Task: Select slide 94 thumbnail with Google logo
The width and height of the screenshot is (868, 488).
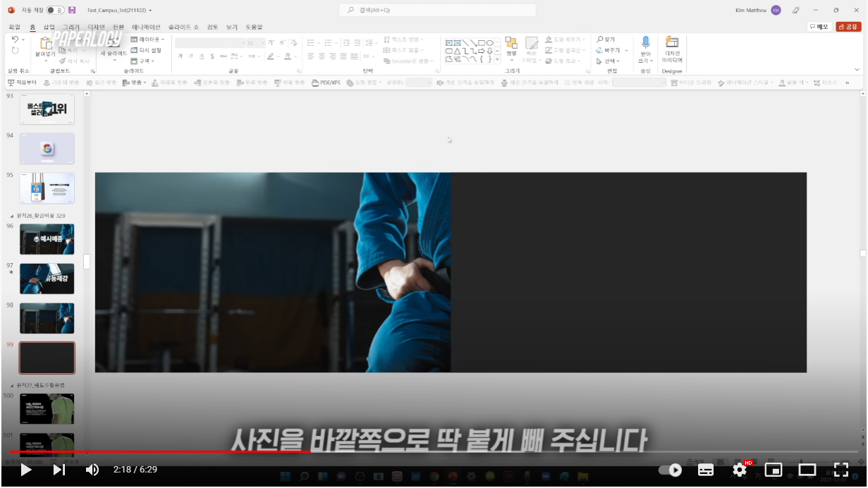Action: (47, 149)
